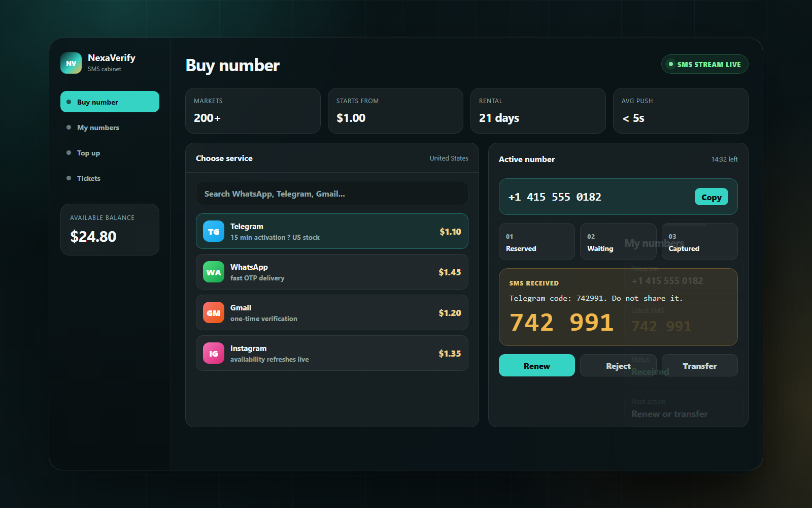The height and width of the screenshot is (508, 812).
Task: Click the Active number panel title
Action: point(527,160)
